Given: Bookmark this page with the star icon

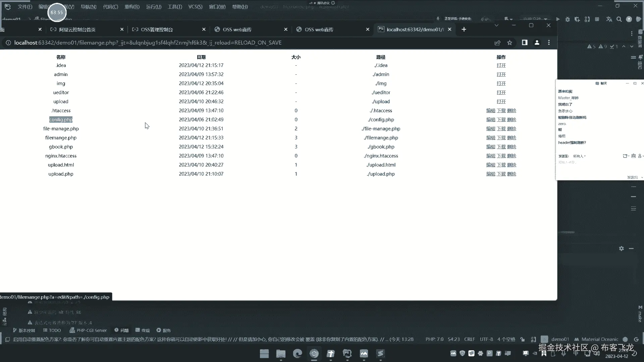Looking at the screenshot, I should (509, 43).
